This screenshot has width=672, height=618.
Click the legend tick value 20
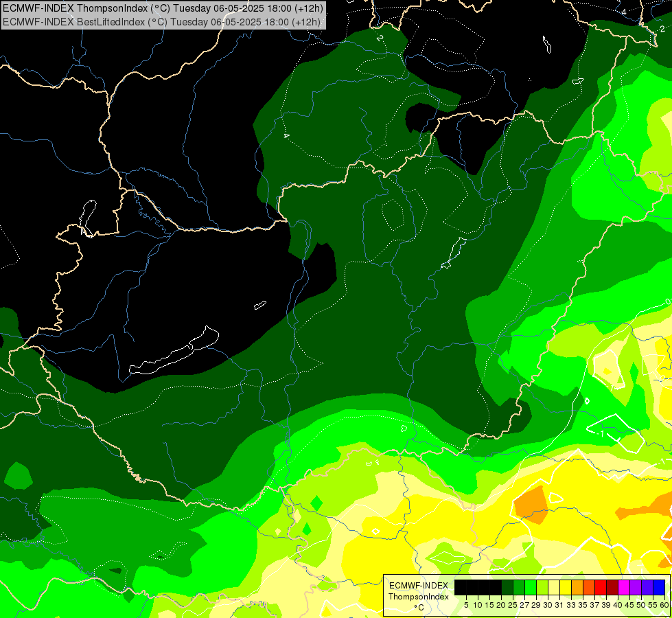point(501,605)
